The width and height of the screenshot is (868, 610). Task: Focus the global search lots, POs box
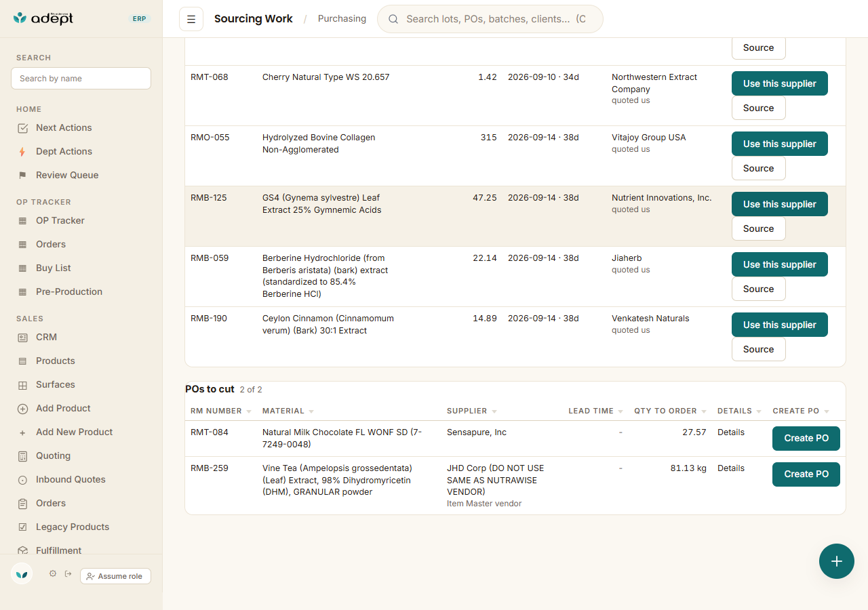pos(490,19)
